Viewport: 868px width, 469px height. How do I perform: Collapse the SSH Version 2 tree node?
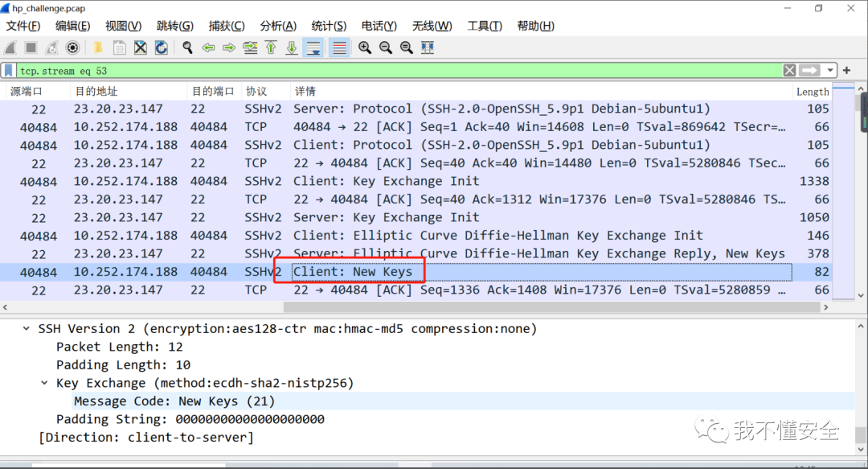click(26, 329)
